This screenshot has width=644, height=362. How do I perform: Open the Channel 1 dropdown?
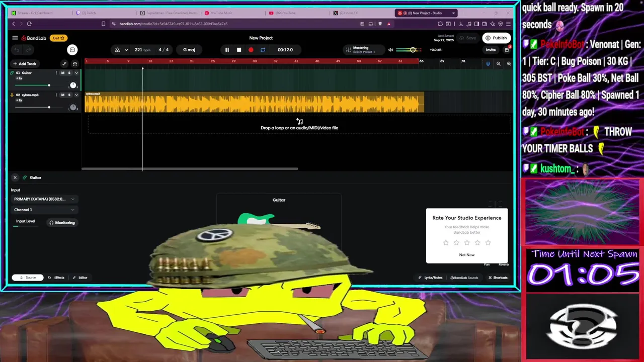(44, 210)
